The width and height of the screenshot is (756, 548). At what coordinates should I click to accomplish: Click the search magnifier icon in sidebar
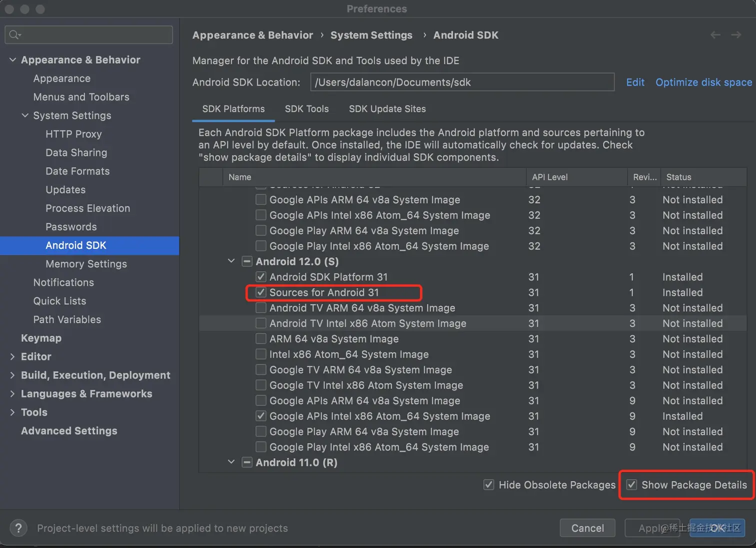[x=14, y=35]
